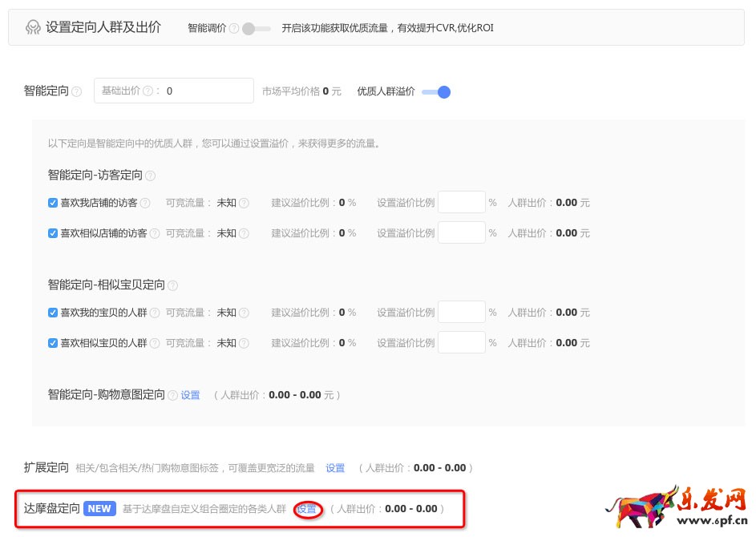Click help icon next to 智能定向-相似宝贝定向
The image size is (756, 537).
[173, 285]
